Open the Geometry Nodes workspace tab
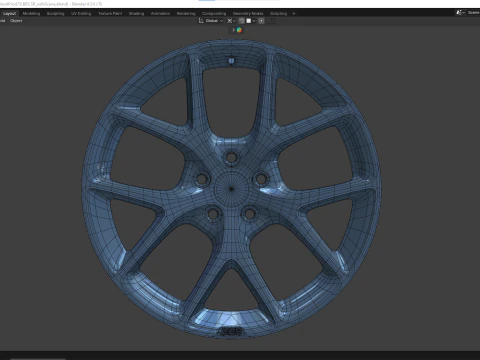 (x=248, y=13)
